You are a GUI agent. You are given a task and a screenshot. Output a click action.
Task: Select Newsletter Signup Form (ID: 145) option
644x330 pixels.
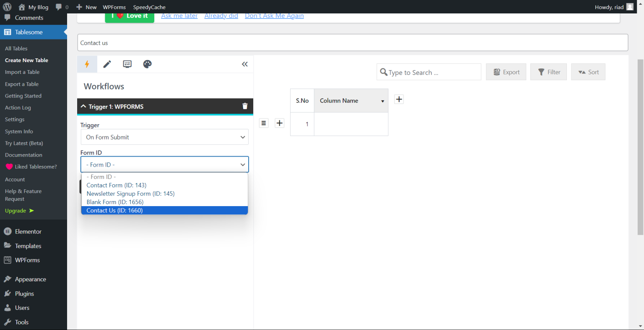[130, 194]
